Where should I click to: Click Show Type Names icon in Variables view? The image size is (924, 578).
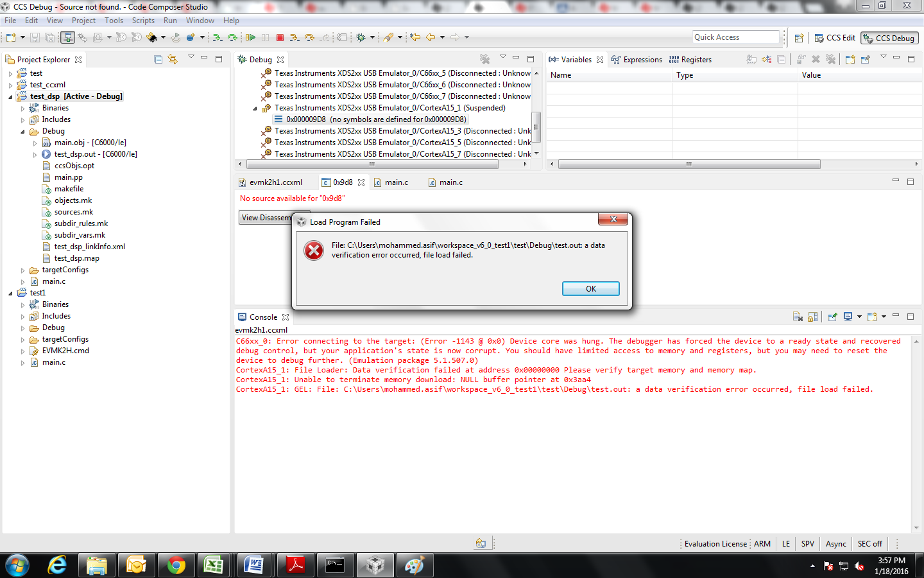coord(751,59)
